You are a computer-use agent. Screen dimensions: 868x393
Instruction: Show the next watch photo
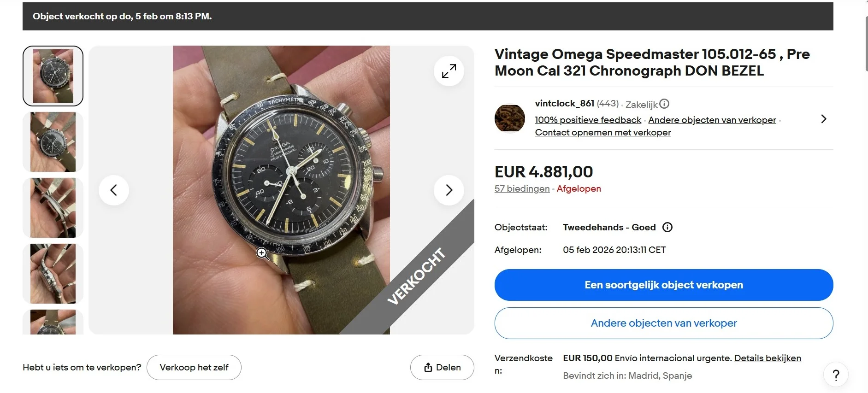point(449,190)
